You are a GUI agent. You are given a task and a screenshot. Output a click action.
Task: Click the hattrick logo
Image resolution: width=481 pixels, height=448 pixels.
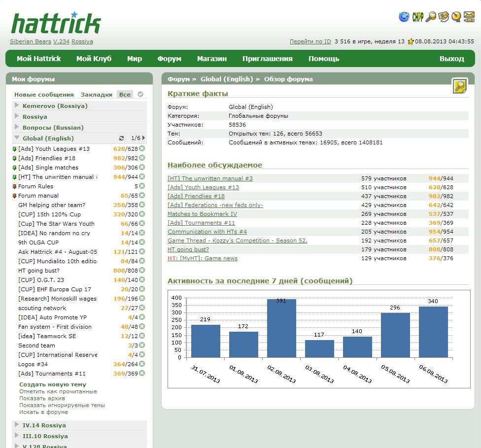pos(56,23)
